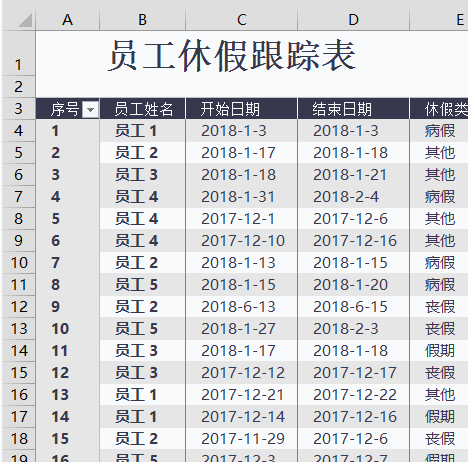468x462 pixels.
Task: Click start date cell 2018-1-13
Action: coord(242,263)
